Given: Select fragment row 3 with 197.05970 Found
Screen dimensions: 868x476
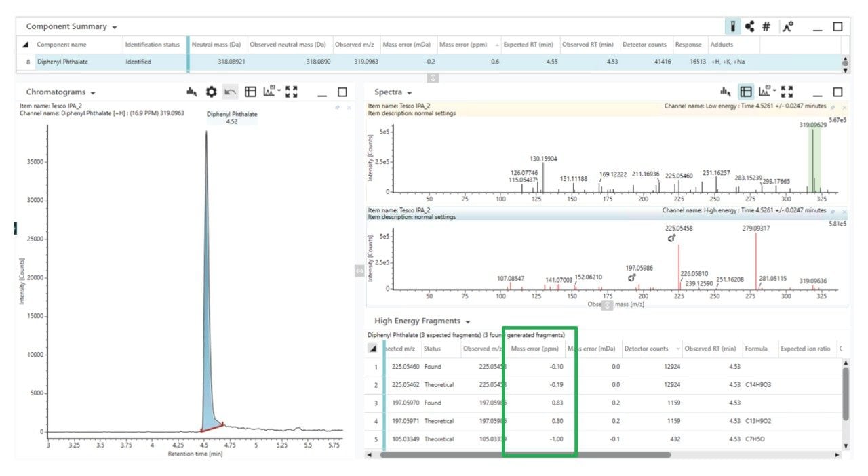Looking at the screenshot, I should point(604,403).
